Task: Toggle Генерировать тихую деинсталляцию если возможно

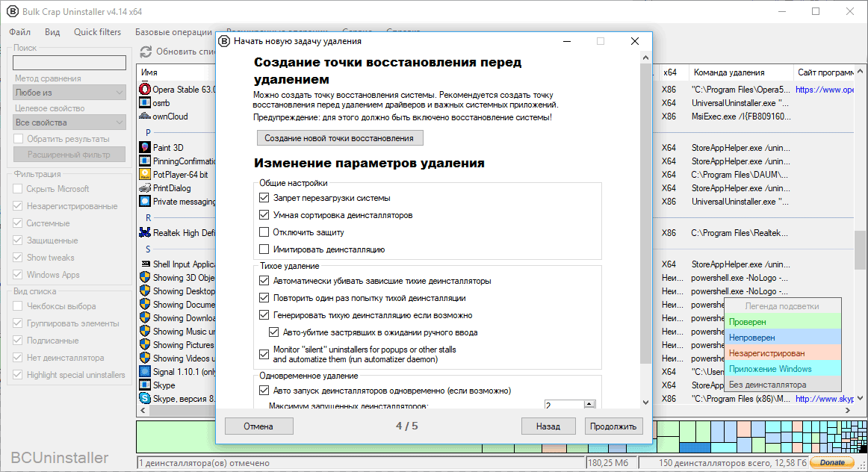Action: pyautogui.click(x=264, y=315)
